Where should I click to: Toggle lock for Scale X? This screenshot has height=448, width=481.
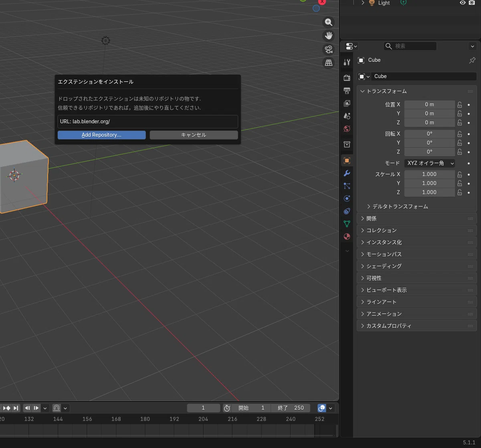[460, 174]
